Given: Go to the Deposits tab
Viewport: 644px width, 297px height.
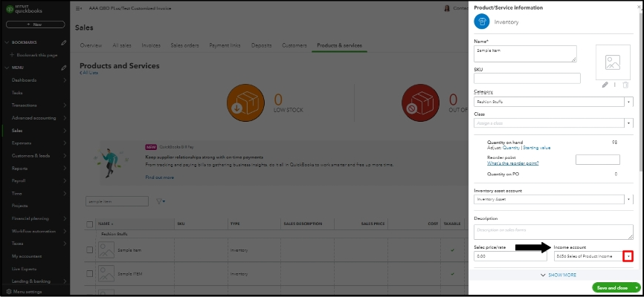Looking at the screenshot, I should point(261,45).
